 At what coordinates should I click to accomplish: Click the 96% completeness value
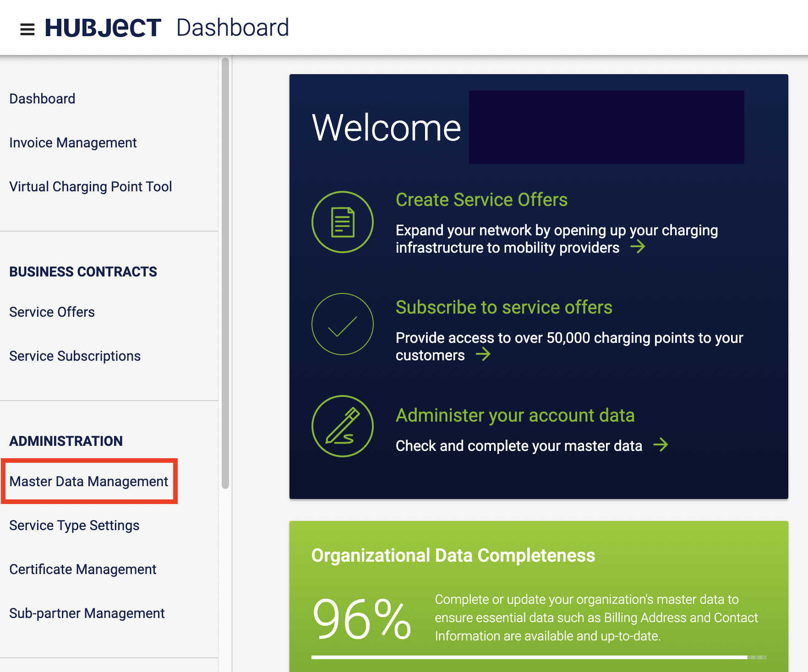pos(362,619)
